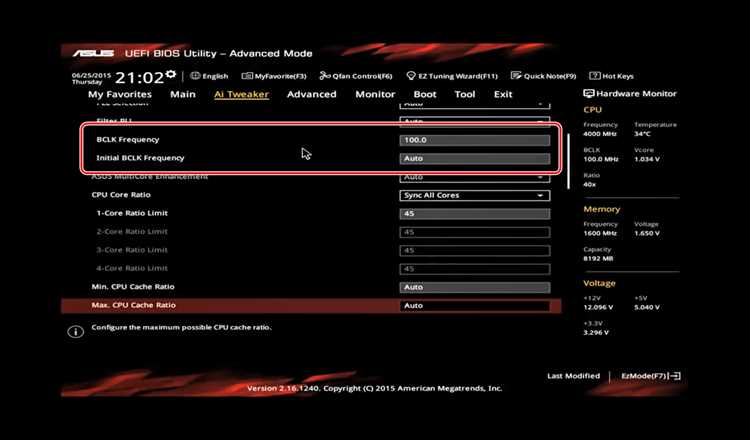Open the Boot tab

(425, 94)
